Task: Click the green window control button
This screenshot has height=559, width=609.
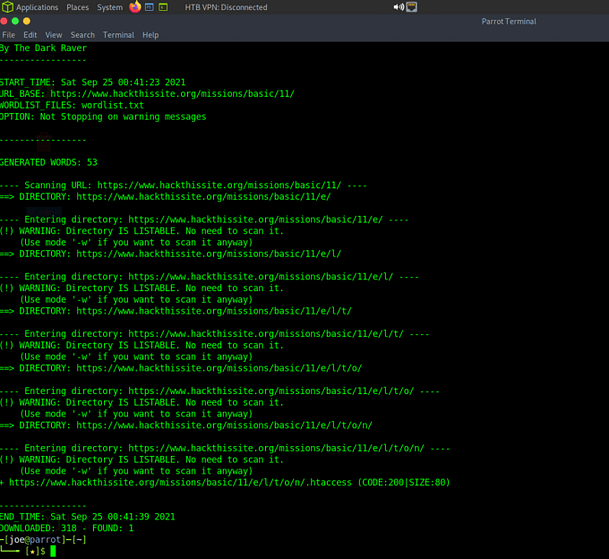Action: (16, 21)
